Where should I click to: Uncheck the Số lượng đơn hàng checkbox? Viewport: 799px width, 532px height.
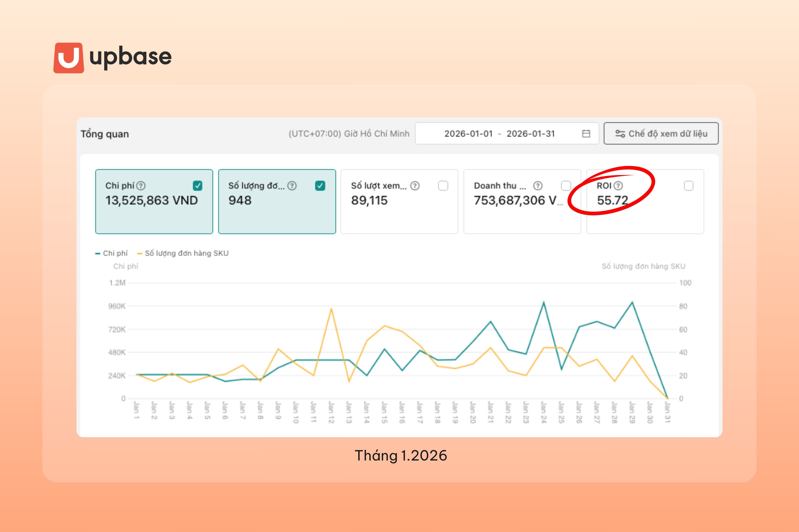pyautogui.click(x=320, y=186)
